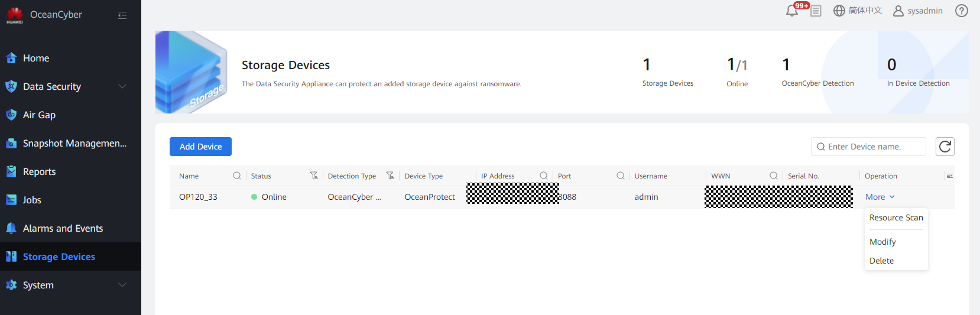
Task: Toggle the More operations dropdown
Action: tap(880, 197)
